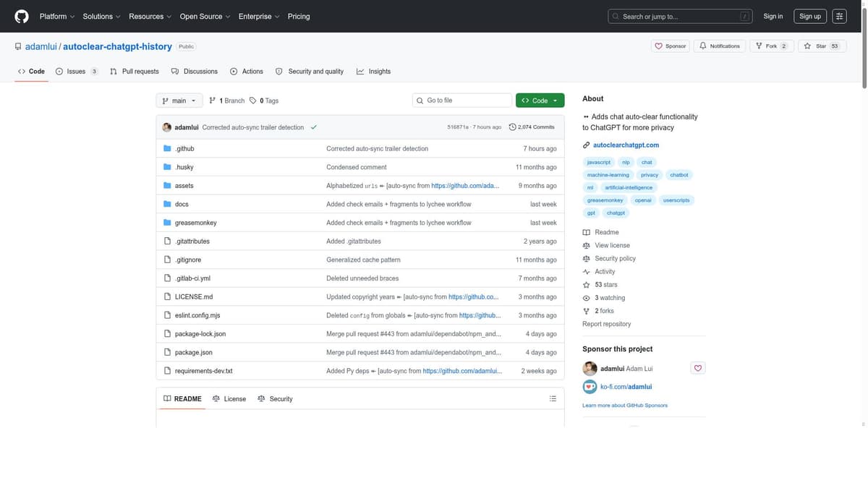Switch to the Issues tab
This screenshot has height=488, width=868.
[x=77, y=72]
